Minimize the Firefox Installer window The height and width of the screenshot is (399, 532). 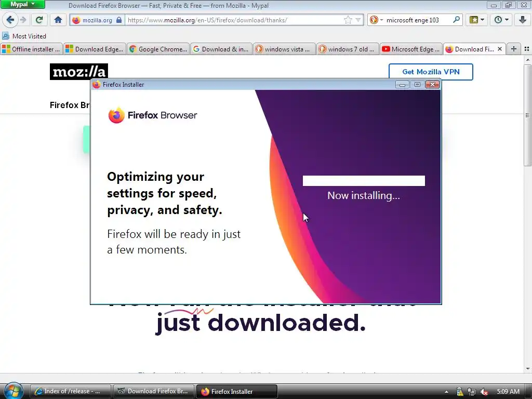pyautogui.click(x=403, y=85)
